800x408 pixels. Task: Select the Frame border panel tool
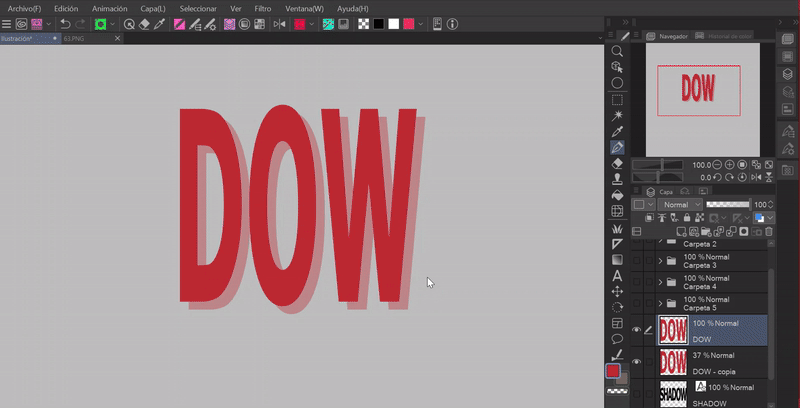(617, 323)
